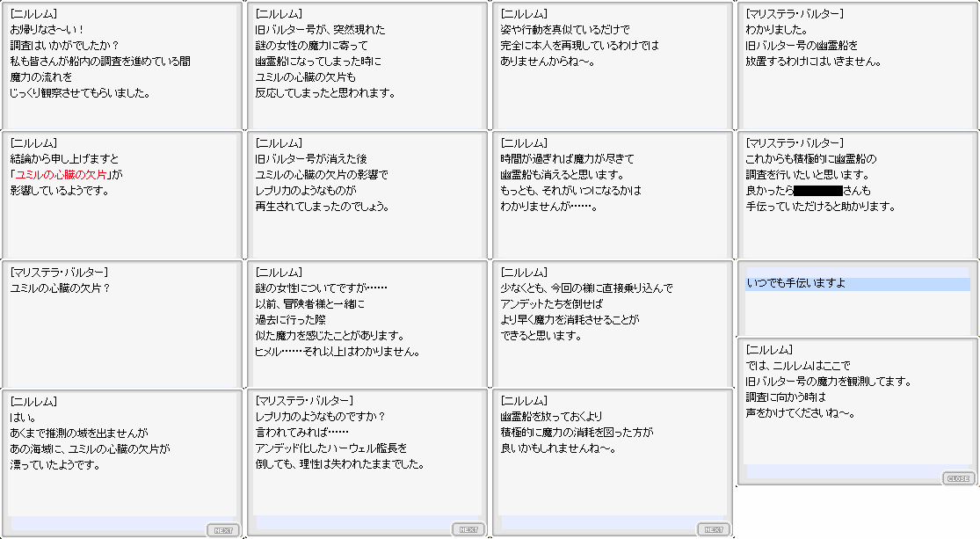Click マリステラ's 'わかりました。' dialog box
Viewport: 980px width, 539px height.
point(857,66)
